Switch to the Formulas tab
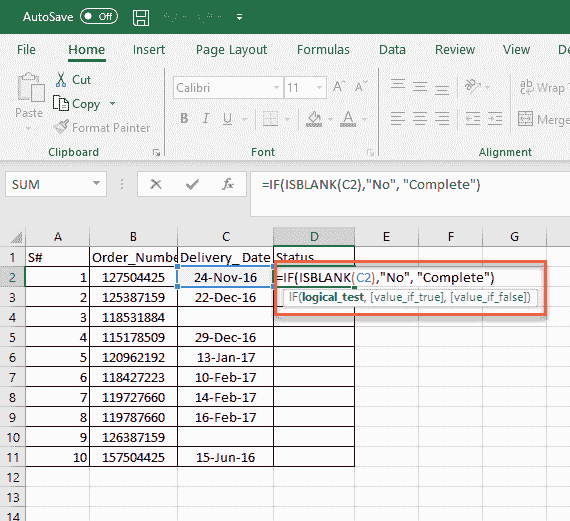This screenshot has height=521, width=570. [323, 49]
